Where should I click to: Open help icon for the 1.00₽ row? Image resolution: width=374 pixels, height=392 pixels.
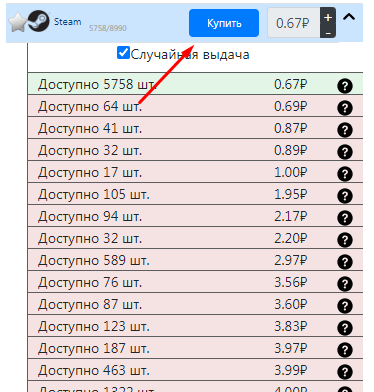tap(345, 174)
